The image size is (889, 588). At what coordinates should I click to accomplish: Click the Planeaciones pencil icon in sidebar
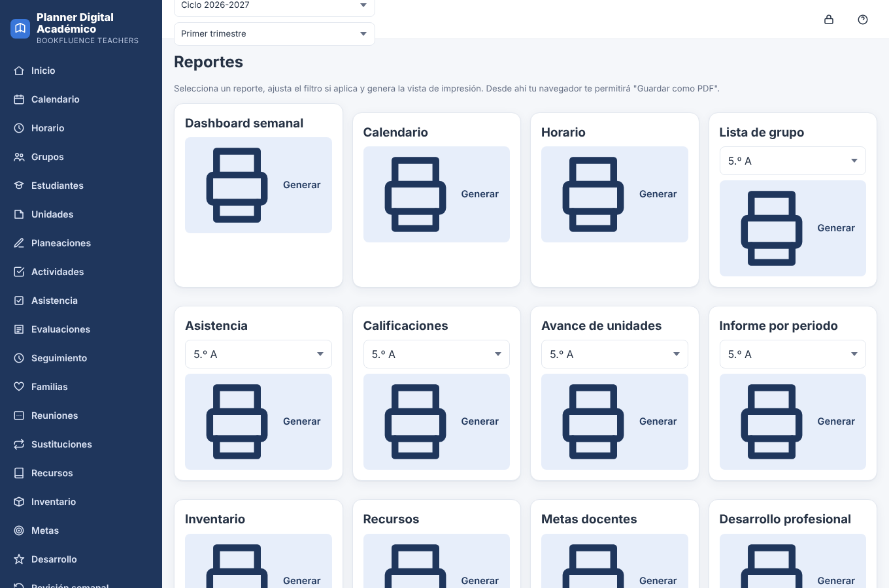click(x=19, y=243)
